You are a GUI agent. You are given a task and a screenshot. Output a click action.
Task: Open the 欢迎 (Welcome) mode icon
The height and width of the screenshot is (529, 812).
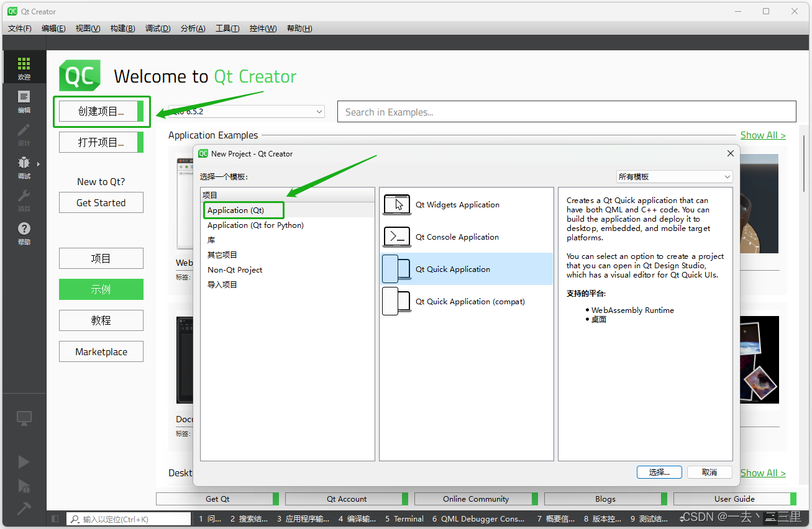point(24,68)
